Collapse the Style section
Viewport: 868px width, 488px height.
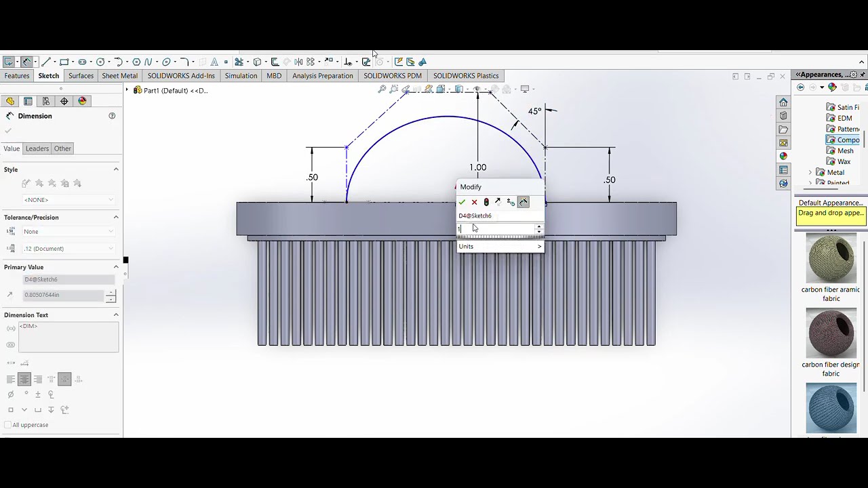116,169
